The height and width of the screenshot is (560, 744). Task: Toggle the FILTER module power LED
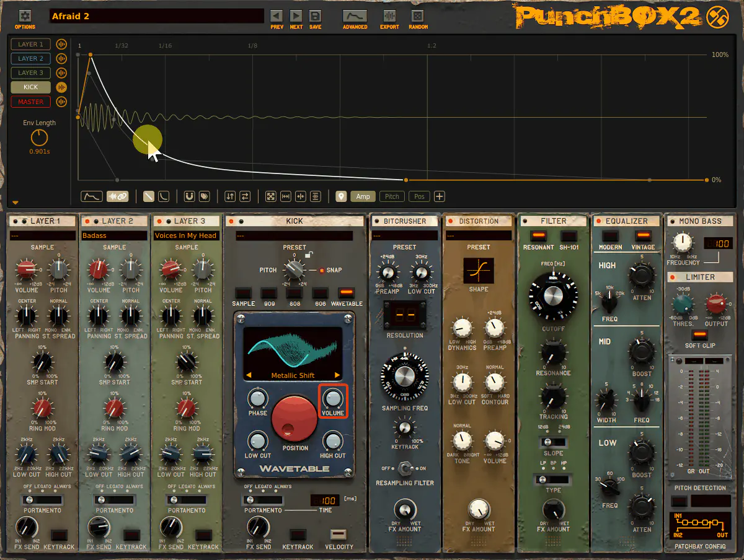point(526,221)
